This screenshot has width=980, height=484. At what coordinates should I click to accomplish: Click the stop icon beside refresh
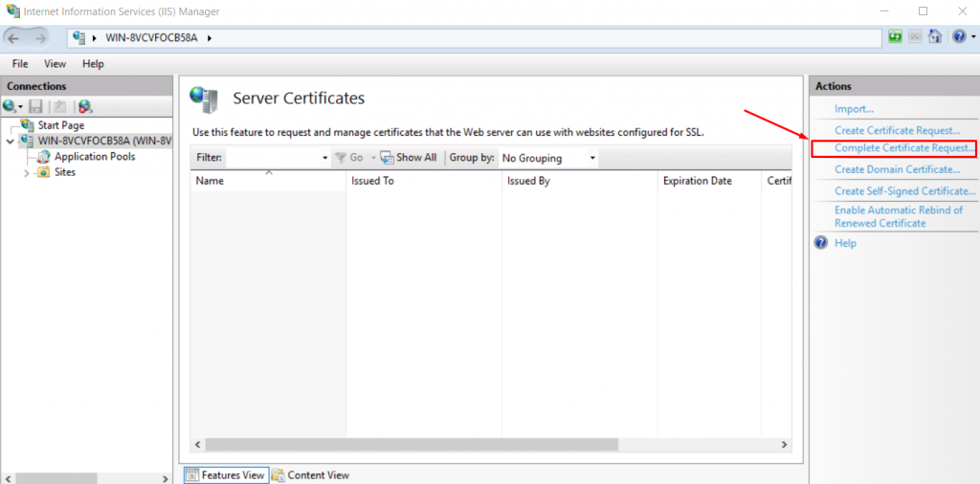pyautogui.click(x=915, y=37)
